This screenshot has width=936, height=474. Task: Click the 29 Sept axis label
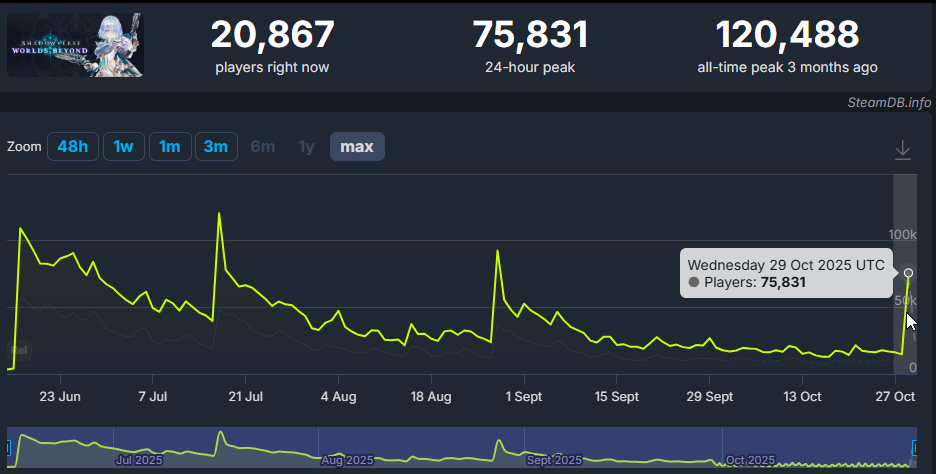[710, 396]
